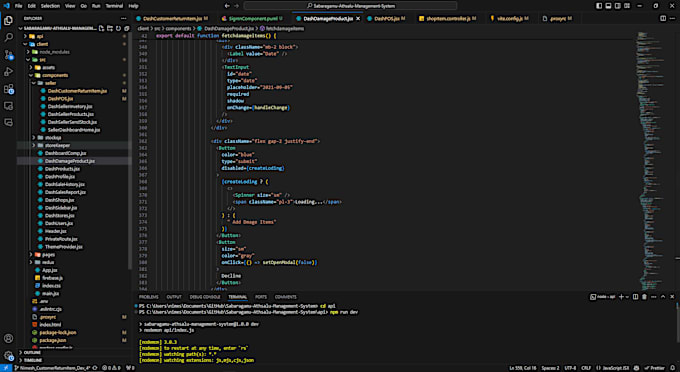Expand the OUTLINE section
This screenshot has width=680, height=372.
(74, 352)
